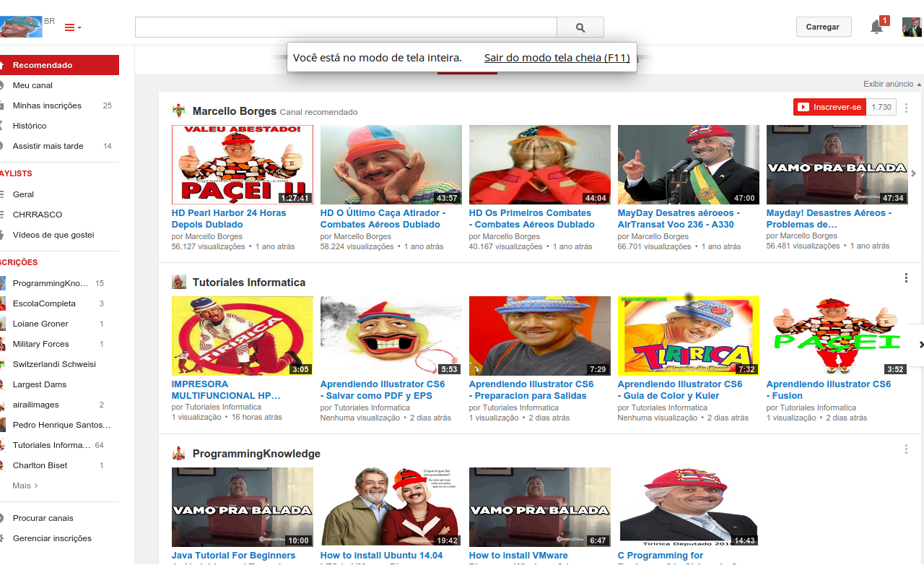The width and height of the screenshot is (924, 578).
Task: Click the YouTube logo
Action: 21,27
